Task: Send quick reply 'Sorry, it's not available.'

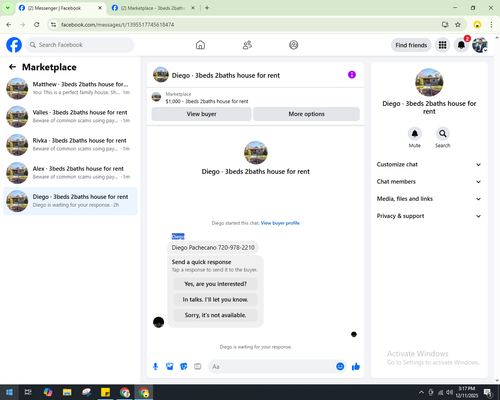Action: point(215,315)
